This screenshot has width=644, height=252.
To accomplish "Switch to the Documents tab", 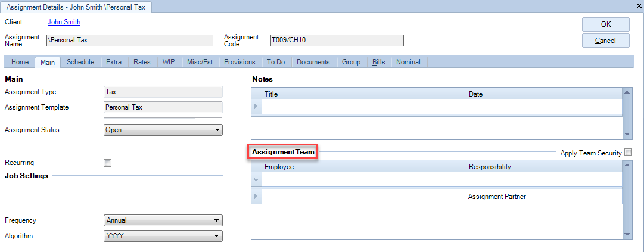I will click(313, 62).
